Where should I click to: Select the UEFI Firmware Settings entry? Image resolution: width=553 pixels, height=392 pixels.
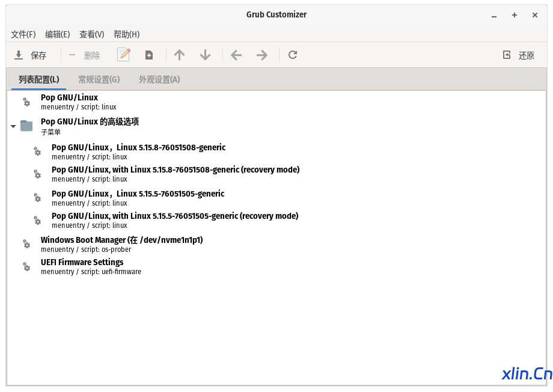(x=82, y=262)
